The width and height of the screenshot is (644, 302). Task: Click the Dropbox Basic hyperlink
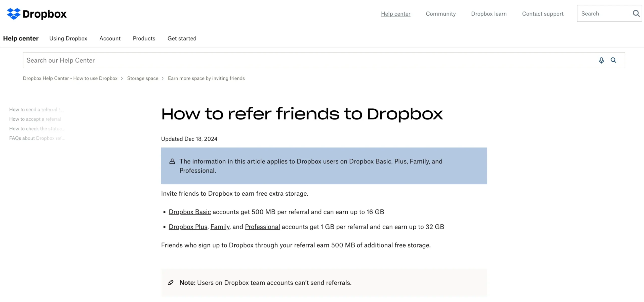click(189, 212)
